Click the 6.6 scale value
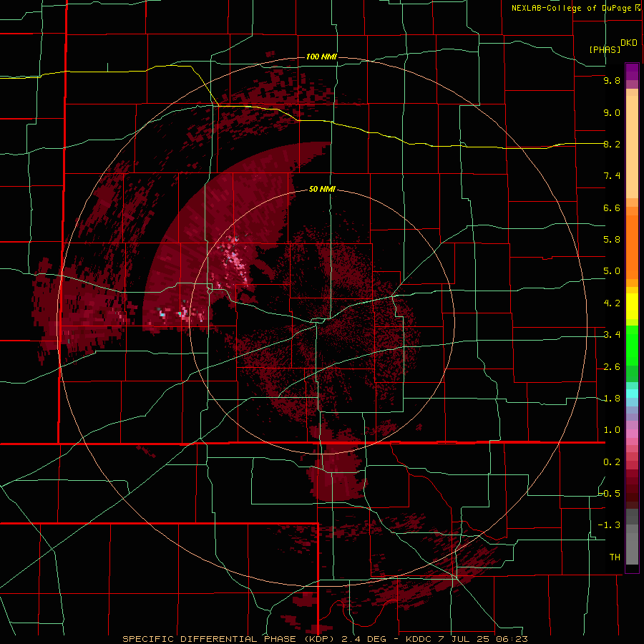 (x=612, y=208)
